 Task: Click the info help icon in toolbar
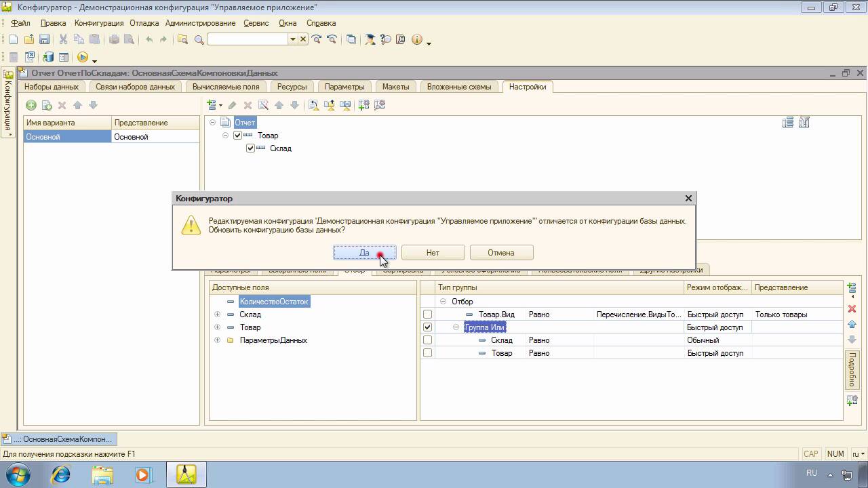pos(416,39)
